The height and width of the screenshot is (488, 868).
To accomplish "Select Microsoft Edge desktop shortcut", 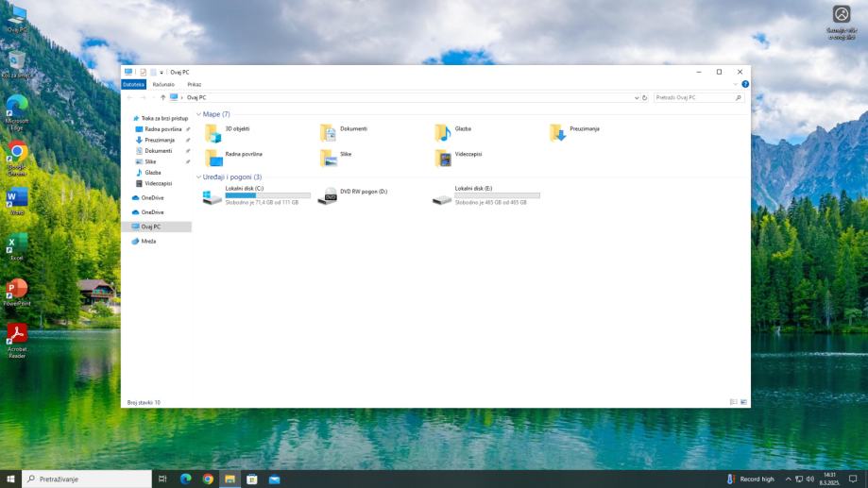I will [17, 112].
